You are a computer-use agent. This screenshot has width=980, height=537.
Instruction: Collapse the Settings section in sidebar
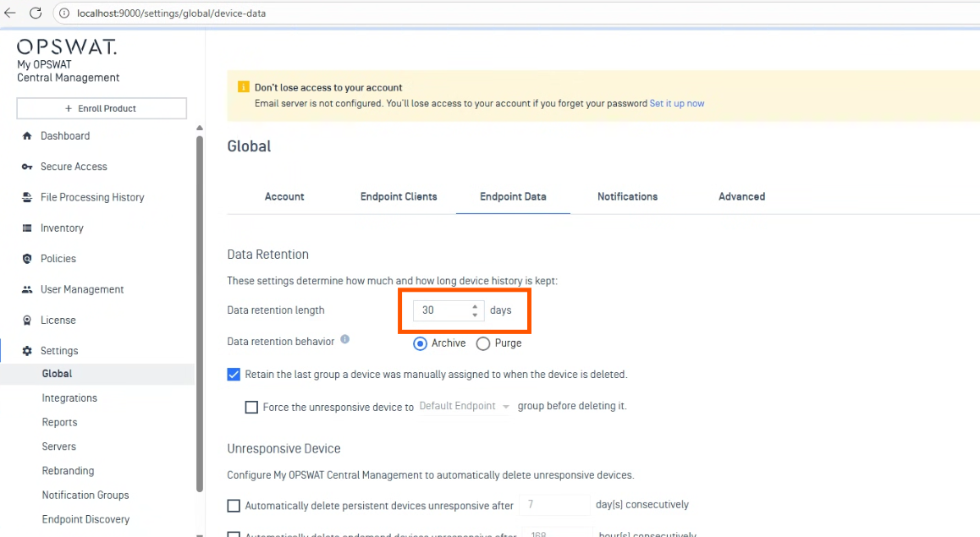59,351
